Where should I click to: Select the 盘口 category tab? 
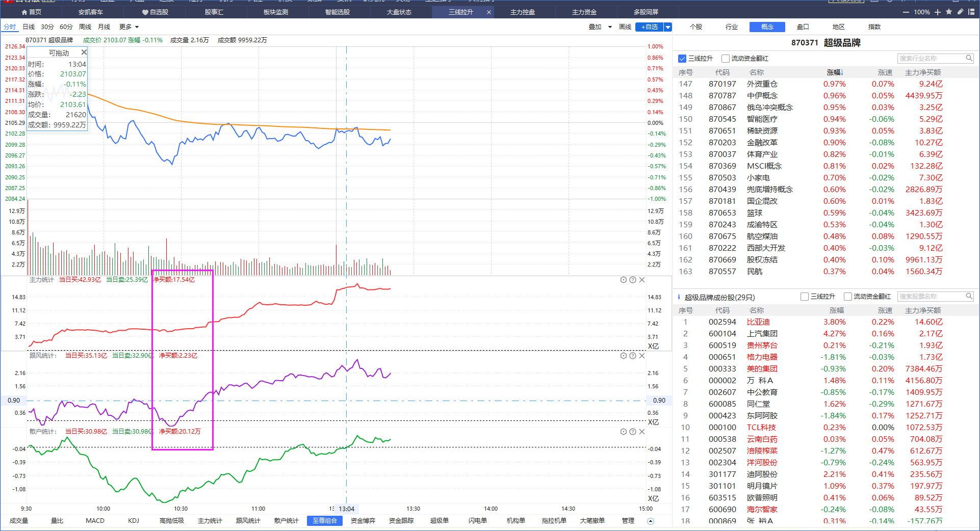[803, 27]
